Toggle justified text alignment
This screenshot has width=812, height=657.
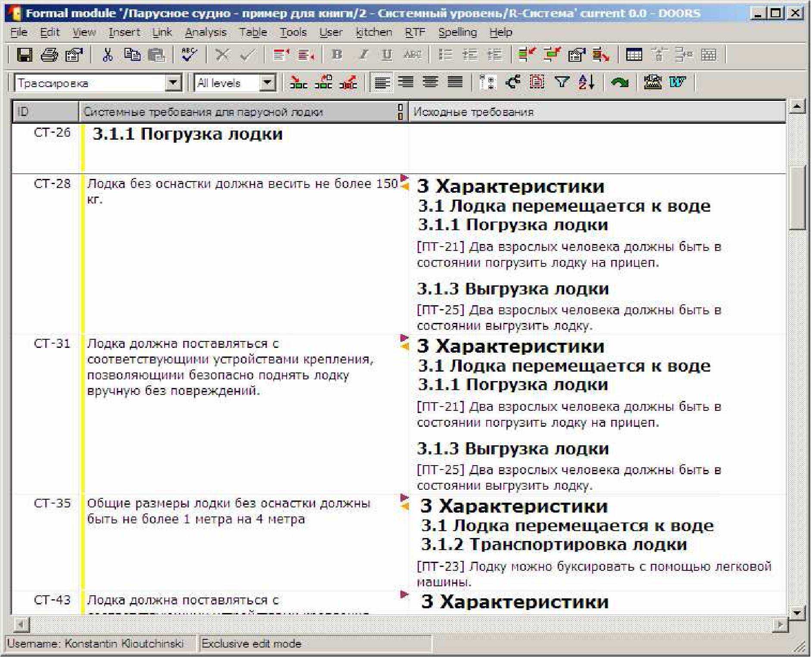point(455,82)
